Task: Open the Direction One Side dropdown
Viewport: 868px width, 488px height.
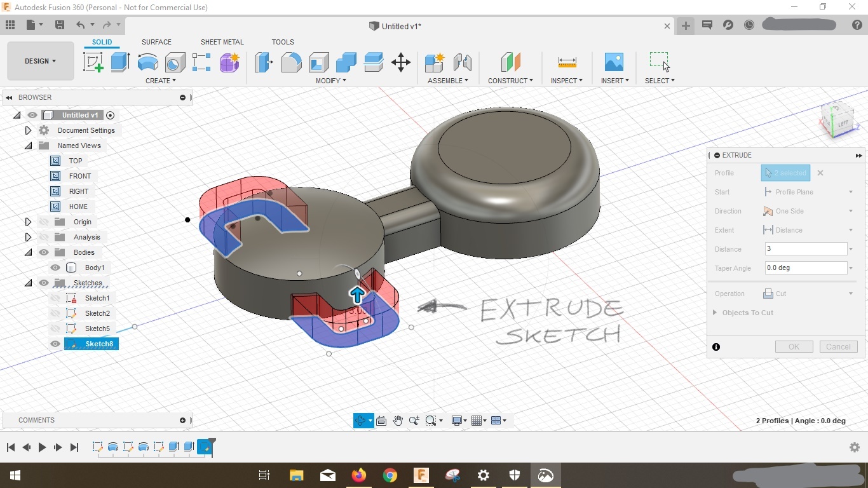Action: [x=808, y=211]
